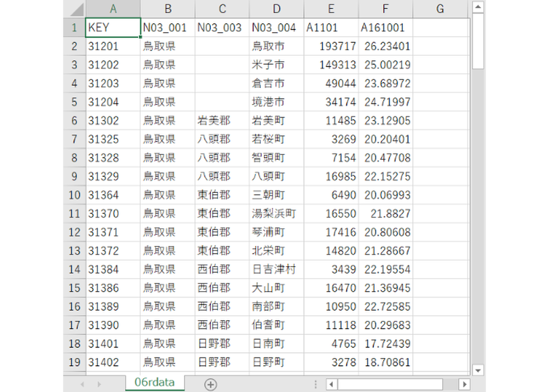Select cell containing KEY
Screen dimensions: 549x392
tap(113, 27)
